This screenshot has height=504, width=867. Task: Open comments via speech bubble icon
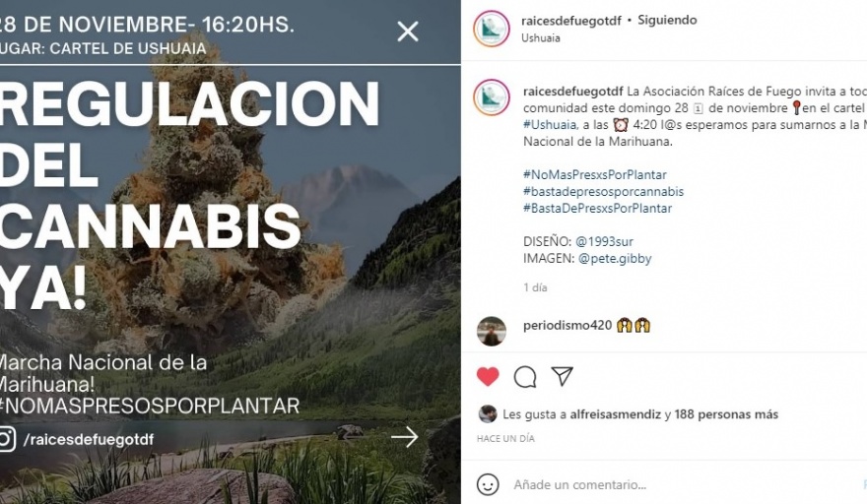click(x=525, y=377)
